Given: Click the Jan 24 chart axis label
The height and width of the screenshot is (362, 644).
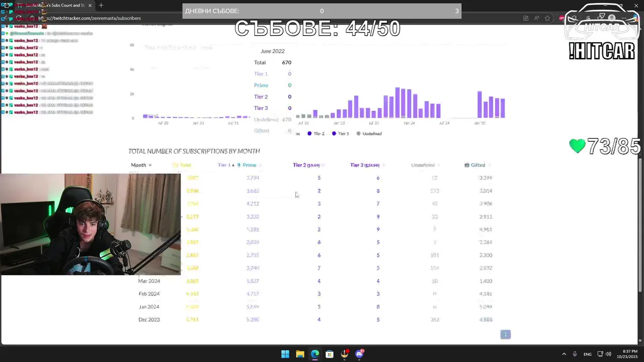Looking at the screenshot, I should [x=409, y=123].
